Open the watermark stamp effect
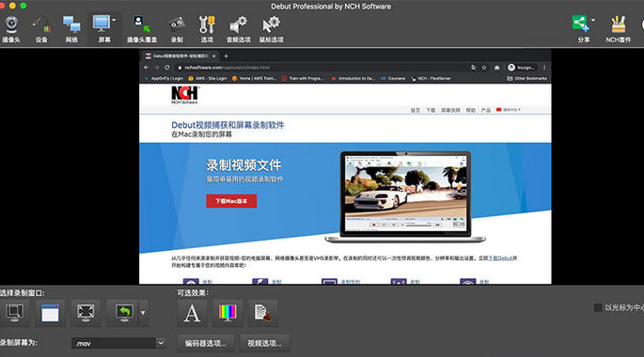The width and height of the screenshot is (644, 357). click(x=263, y=313)
